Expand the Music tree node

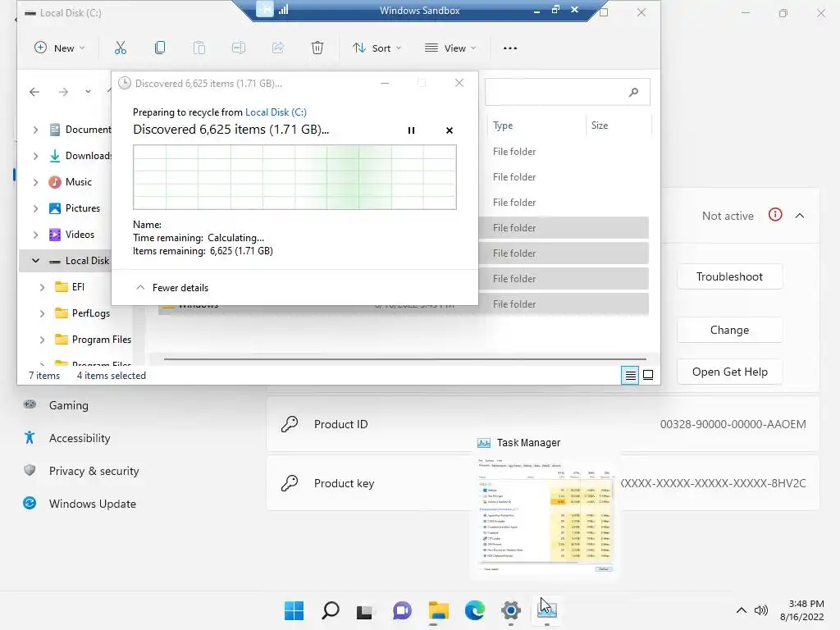click(x=35, y=182)
